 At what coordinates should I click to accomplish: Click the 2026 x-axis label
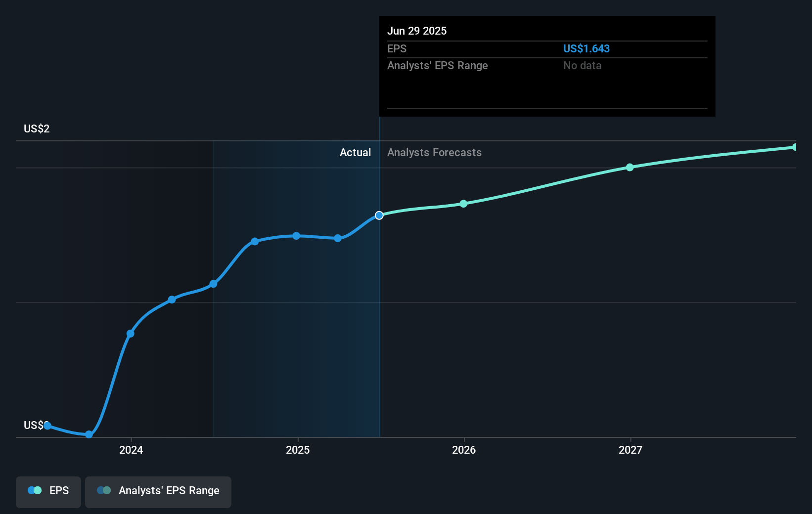(464, 450)
